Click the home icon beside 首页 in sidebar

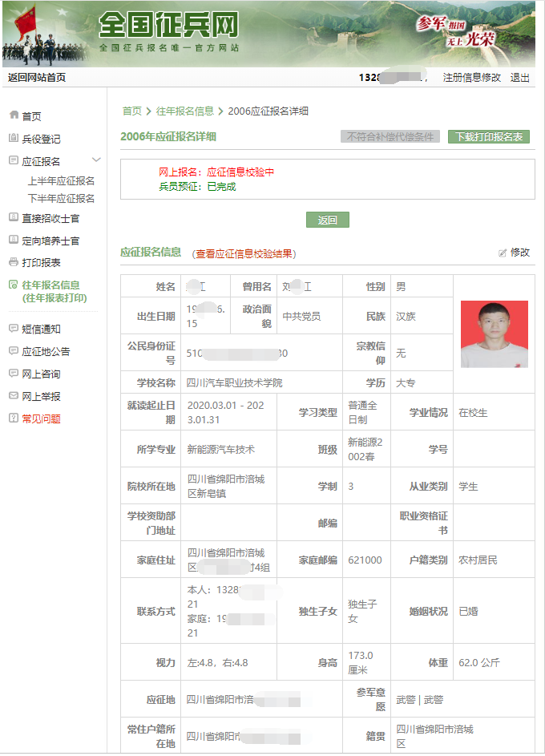tap(14, 115)
